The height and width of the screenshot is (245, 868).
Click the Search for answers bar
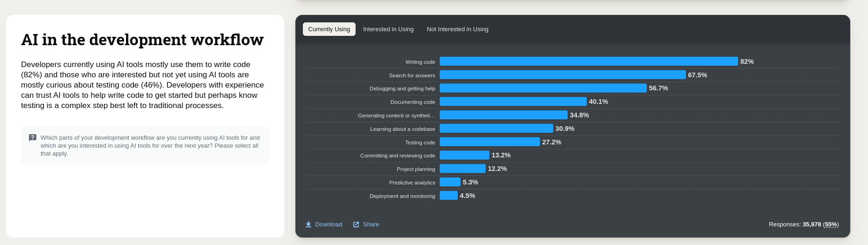coord(562,75)
